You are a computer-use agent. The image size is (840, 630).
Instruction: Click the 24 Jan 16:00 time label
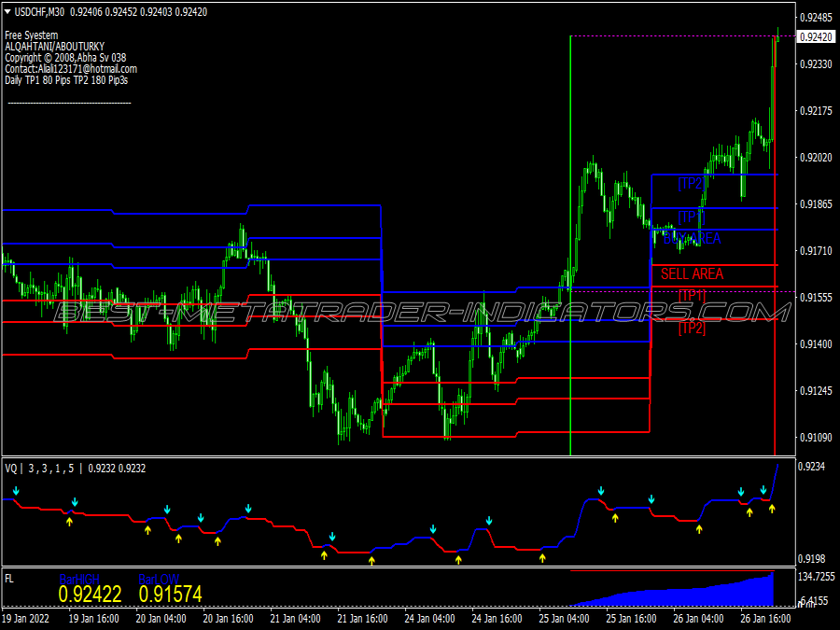coord(497,618)
